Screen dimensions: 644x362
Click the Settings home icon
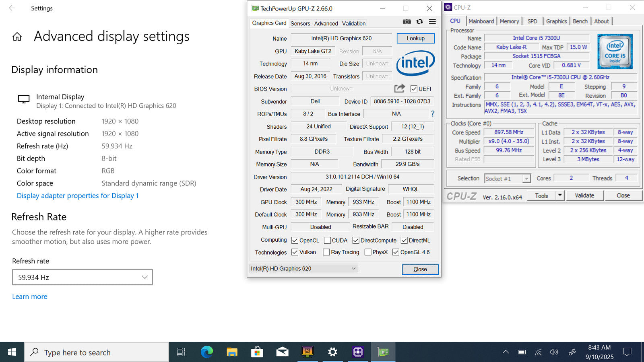pos(17,37)
